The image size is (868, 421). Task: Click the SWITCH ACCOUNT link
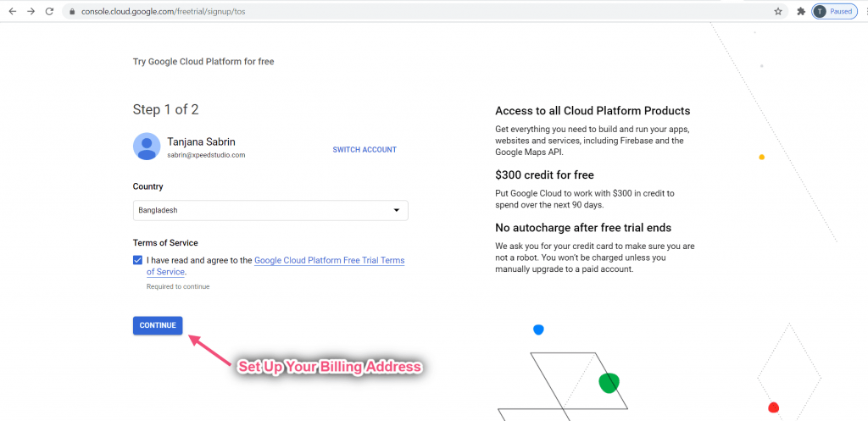[364, 149]
